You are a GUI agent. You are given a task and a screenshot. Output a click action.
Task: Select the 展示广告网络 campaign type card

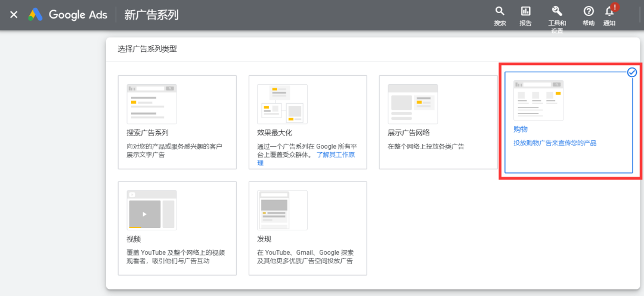click(438, 122)
